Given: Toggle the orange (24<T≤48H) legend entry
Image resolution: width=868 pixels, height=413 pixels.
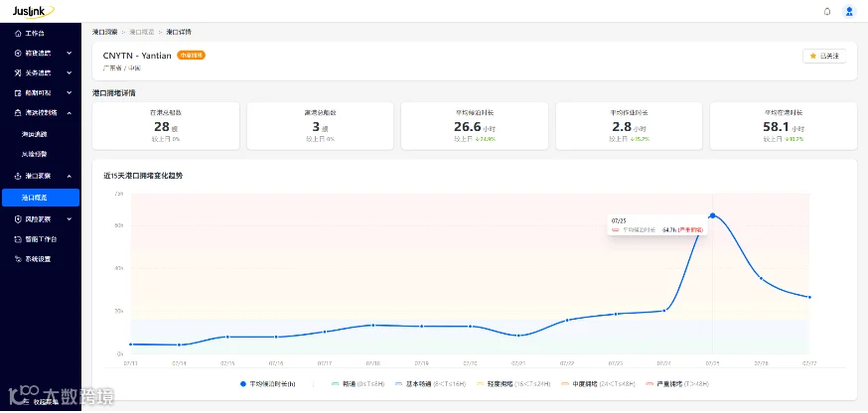Looking at the screenshot, I should point(597,383).
